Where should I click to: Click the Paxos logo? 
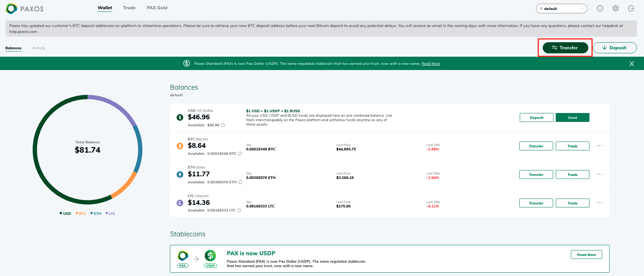coord(24,9)
